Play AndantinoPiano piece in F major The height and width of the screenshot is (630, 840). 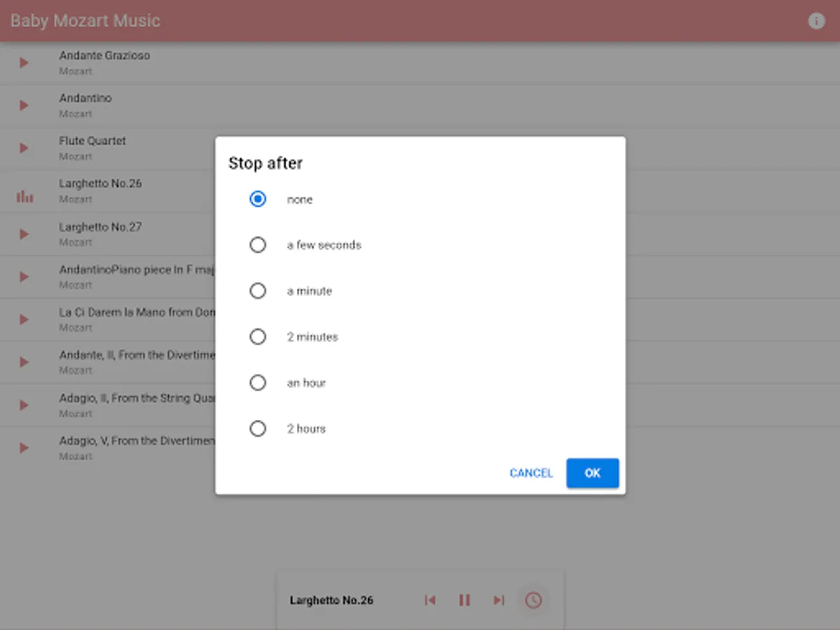pyautogui.click(x=24, y=277)
